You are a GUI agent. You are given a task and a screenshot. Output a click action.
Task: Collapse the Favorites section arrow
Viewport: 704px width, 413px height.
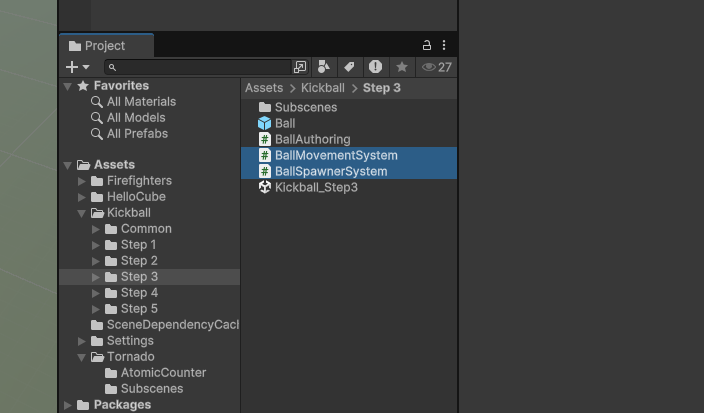68,86
